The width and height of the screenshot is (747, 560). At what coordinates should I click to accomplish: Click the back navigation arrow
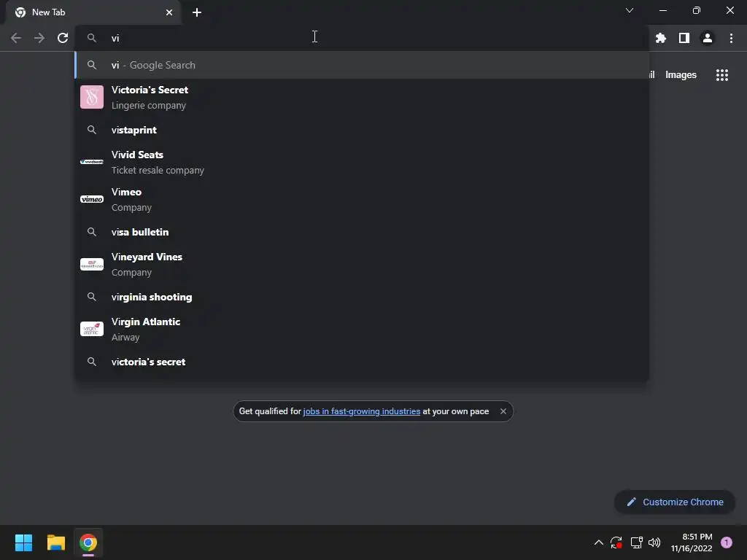[x=16, y=38]
